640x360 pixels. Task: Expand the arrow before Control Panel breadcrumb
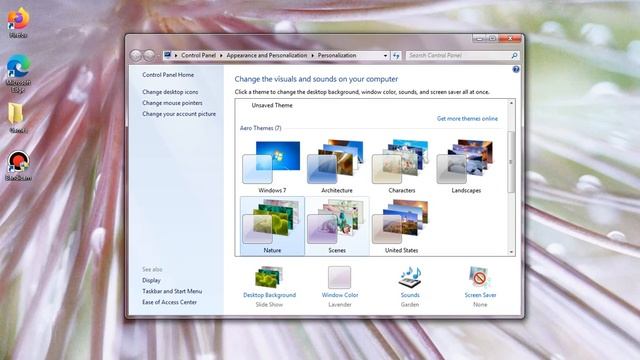coord(176,56)
